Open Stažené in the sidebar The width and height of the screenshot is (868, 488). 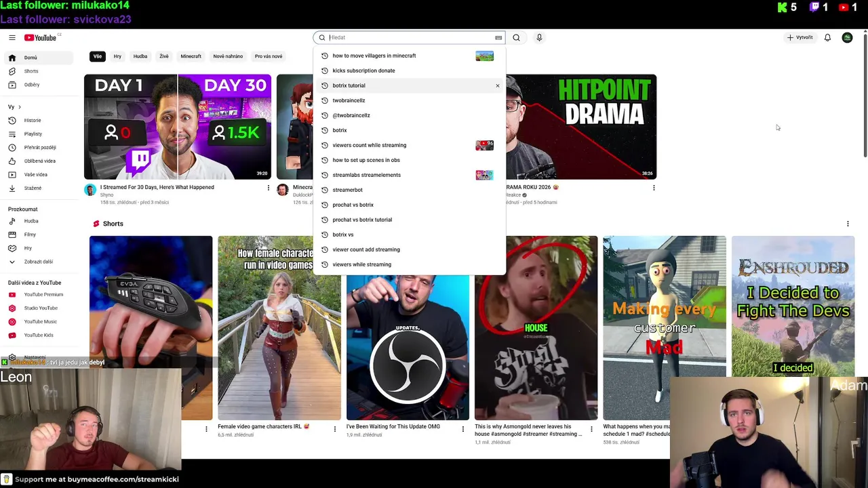pyautogui.click(x=37, y=188)
